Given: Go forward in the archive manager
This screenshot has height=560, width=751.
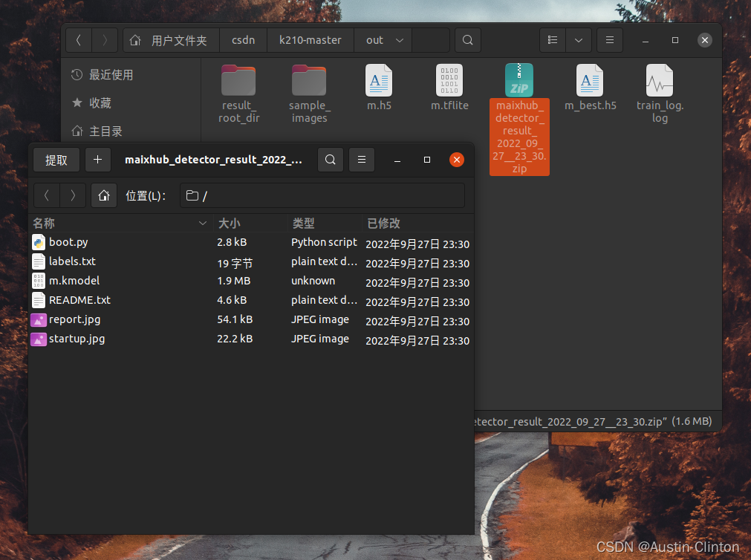Looking at the screenshot, I should pyautogui.click(x=73, y=195).
